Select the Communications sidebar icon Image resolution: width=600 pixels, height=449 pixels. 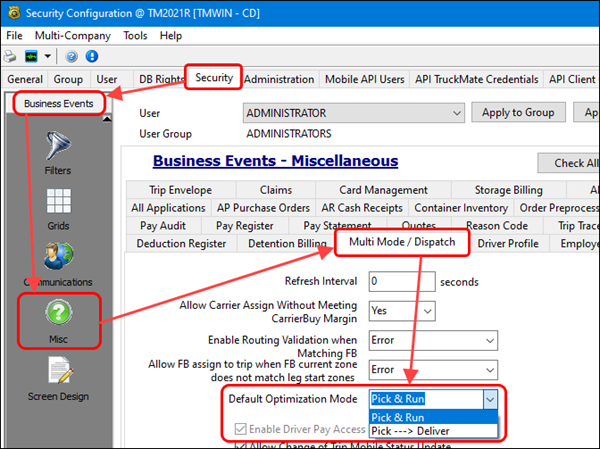click(x=58, y=262)
